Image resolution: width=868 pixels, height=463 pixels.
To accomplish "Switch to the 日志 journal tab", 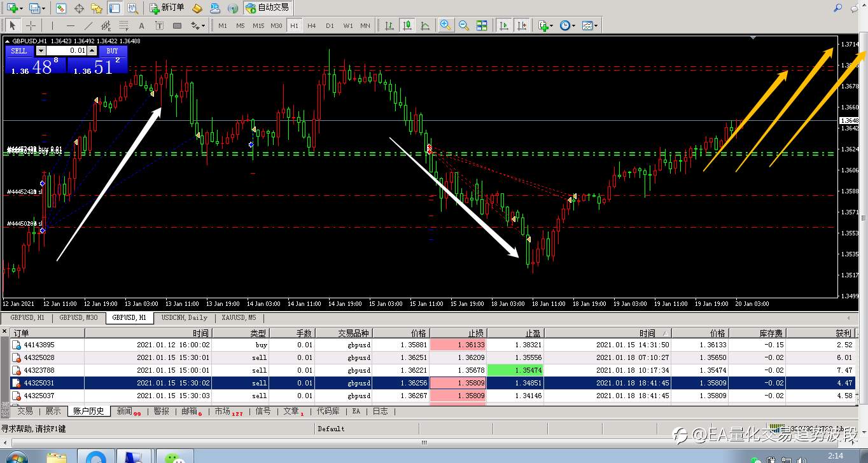I will coord(380,411).
